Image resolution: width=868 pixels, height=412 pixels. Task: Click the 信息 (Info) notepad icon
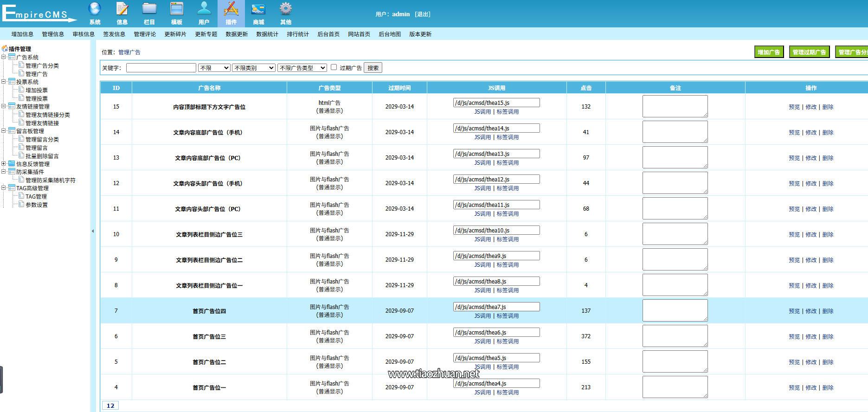coord(122,9)
